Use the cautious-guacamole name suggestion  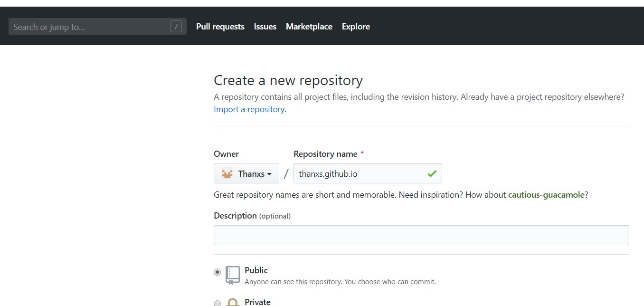[x=546, y=195]
